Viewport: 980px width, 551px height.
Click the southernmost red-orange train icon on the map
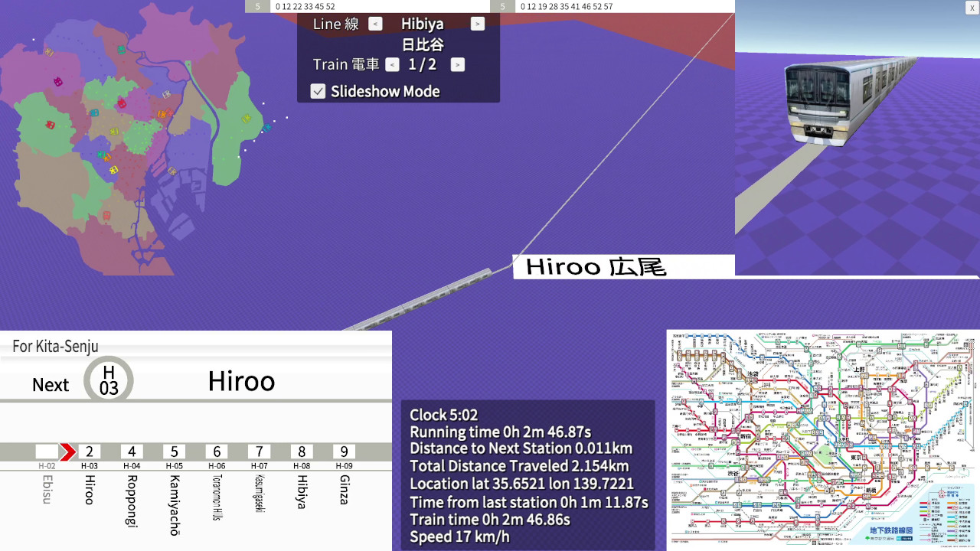[x=106, y=216]
